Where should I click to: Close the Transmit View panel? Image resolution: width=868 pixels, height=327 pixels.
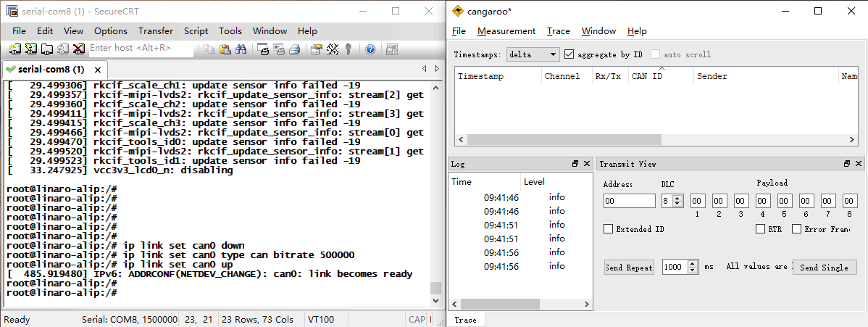[x=858, y=164]
